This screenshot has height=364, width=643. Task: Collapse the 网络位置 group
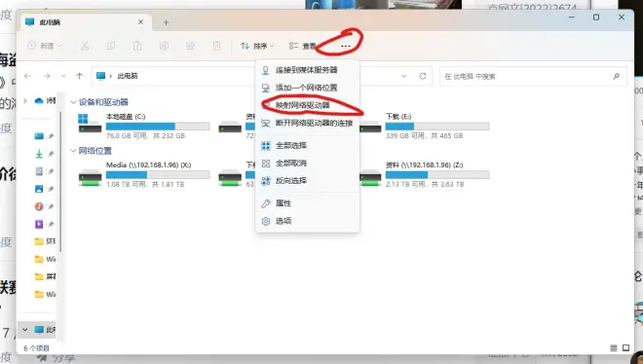tap(73, 151)
